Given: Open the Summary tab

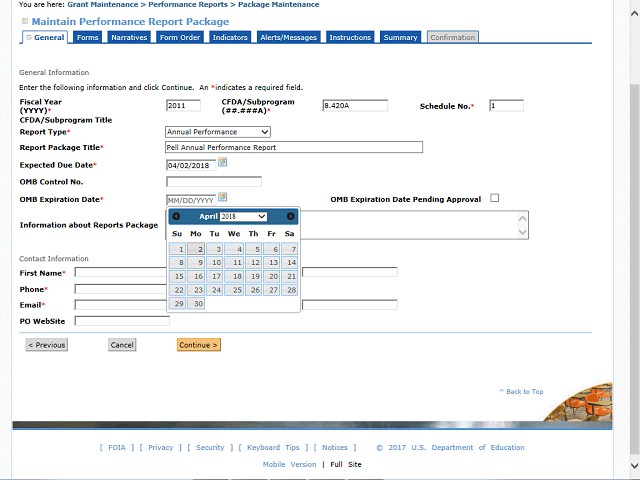Looking at the screenshot, I should (400, 37).
